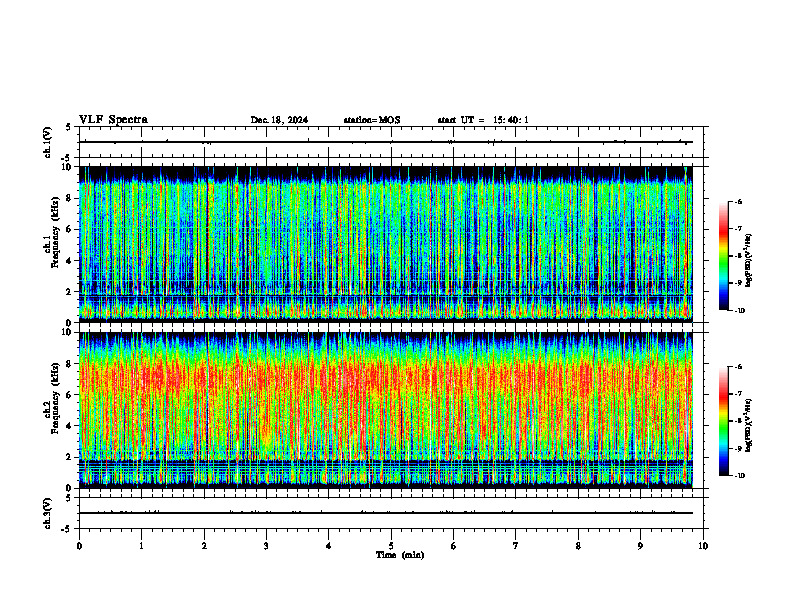Viewport: 792px width, 612px height.
Task: Click the ch.2 spectrogram panel
Action: coord(386,410)
